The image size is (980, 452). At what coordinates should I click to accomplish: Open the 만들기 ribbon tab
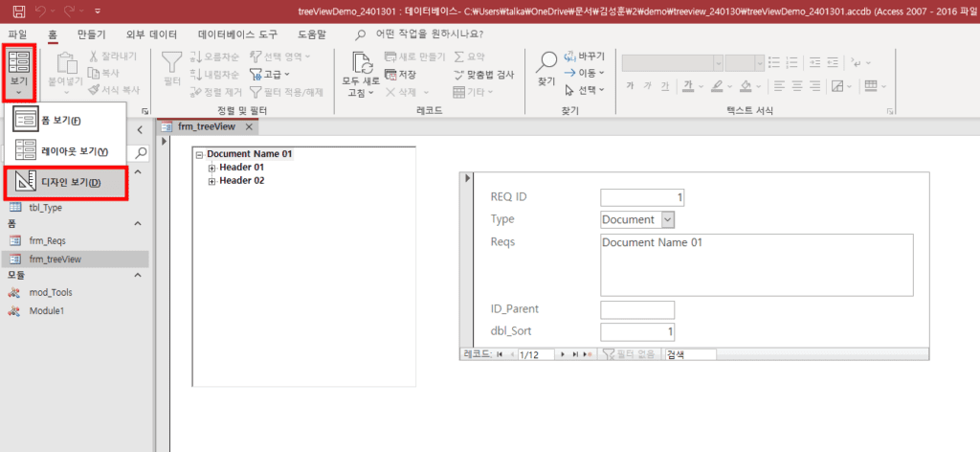91,34
